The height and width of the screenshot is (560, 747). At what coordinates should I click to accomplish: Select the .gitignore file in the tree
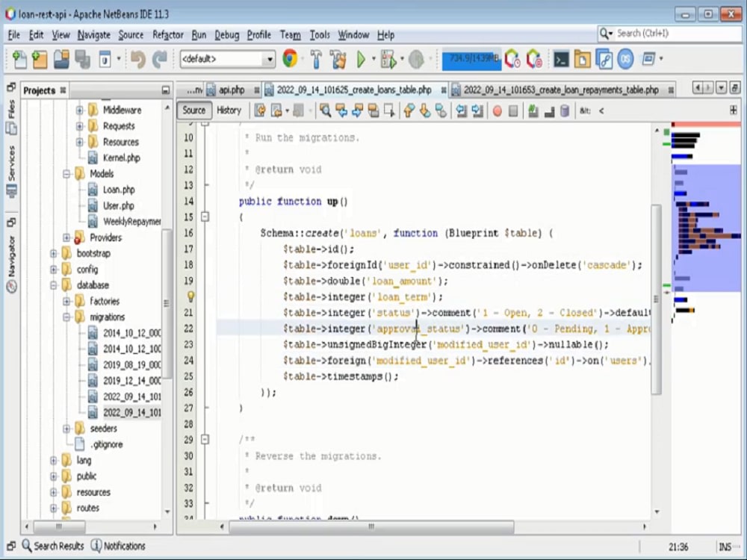click(107, 444)
